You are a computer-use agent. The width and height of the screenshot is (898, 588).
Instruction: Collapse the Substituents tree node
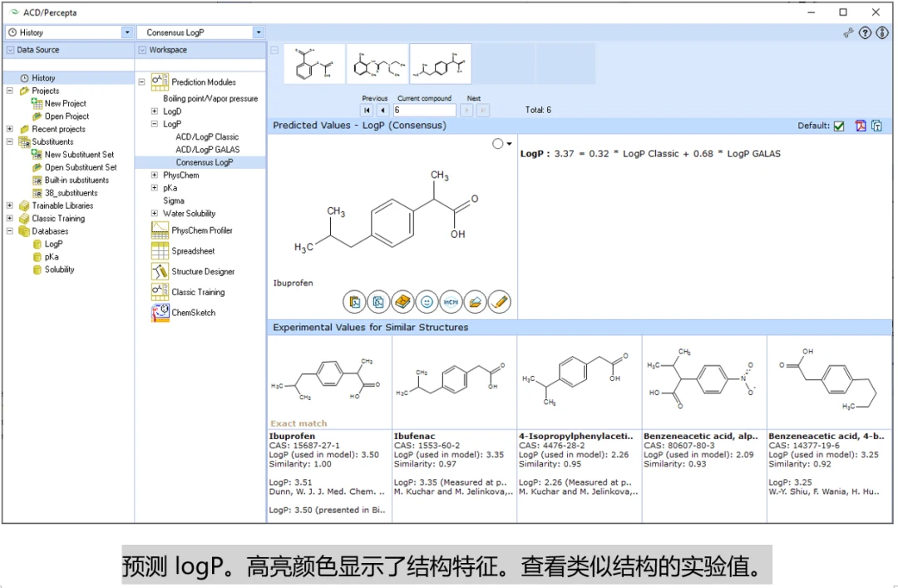(10, 141)
